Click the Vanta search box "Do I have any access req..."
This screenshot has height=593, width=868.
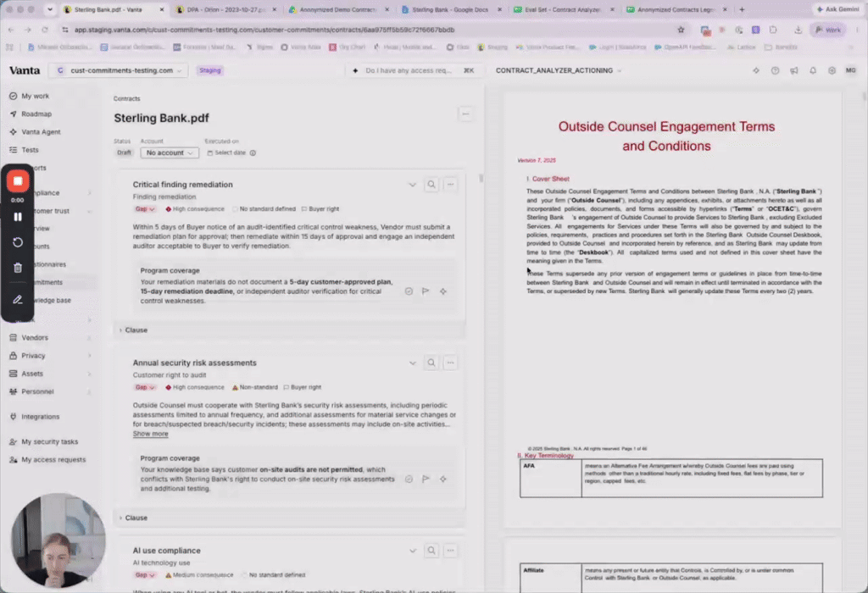(413, 71)
